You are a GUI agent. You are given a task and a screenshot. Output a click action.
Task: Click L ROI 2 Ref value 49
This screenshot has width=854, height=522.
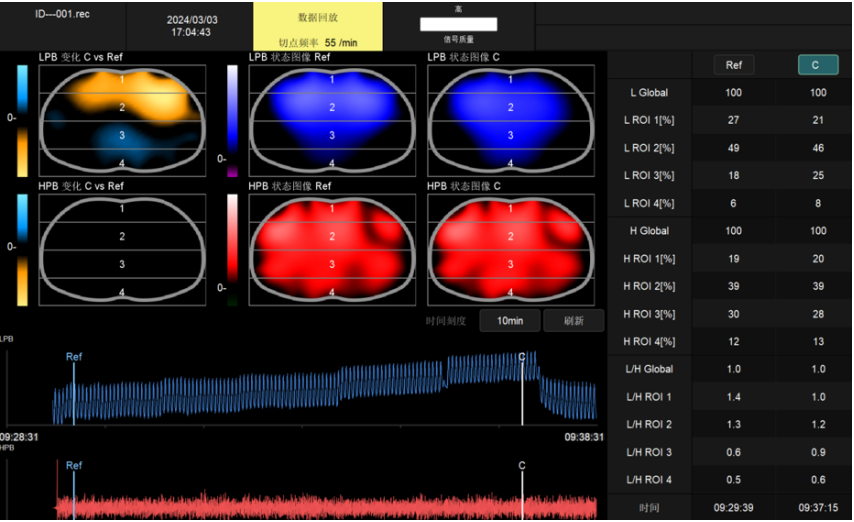(733, 148)
